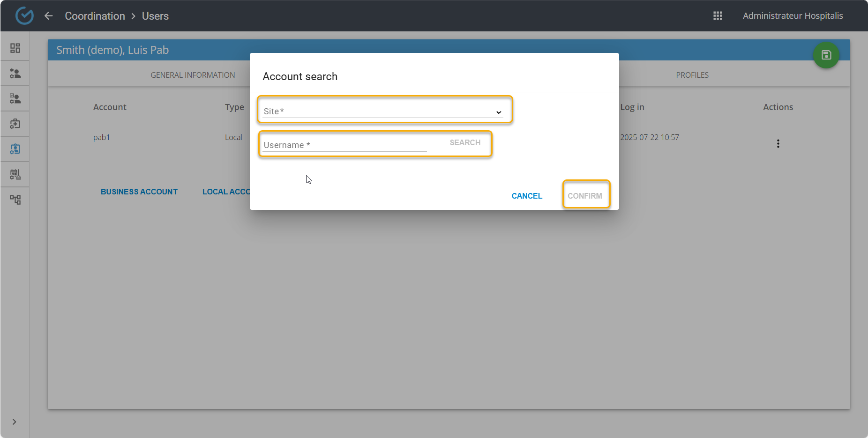This screenshot has width=868, height=438.
Task: Switch to the Profiles tab
Action: click(x=692, y=75)
